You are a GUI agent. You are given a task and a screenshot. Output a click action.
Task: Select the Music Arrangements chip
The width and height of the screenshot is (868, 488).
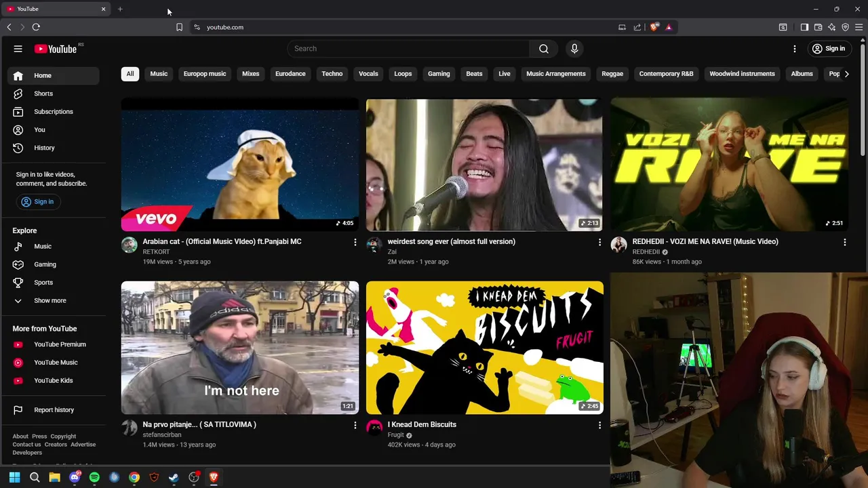(x=555, y=74)
